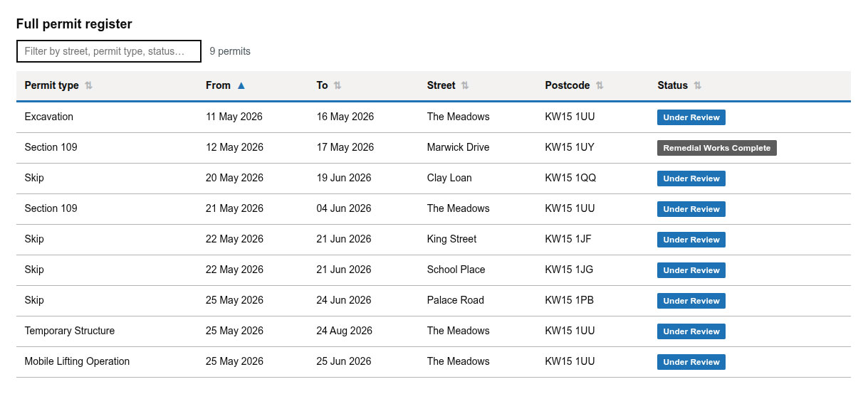Click postcode KW15 1JF
868x394 pixels.
pos(568,239)
